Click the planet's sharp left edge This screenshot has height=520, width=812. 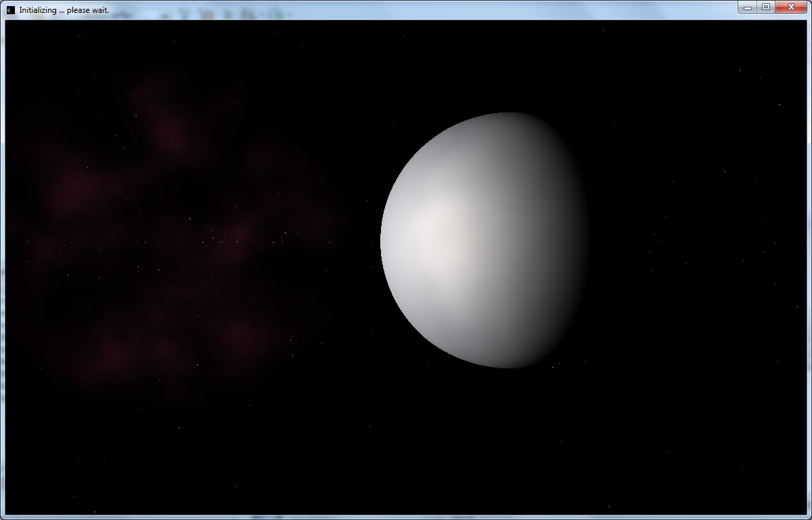click(382, 240)
